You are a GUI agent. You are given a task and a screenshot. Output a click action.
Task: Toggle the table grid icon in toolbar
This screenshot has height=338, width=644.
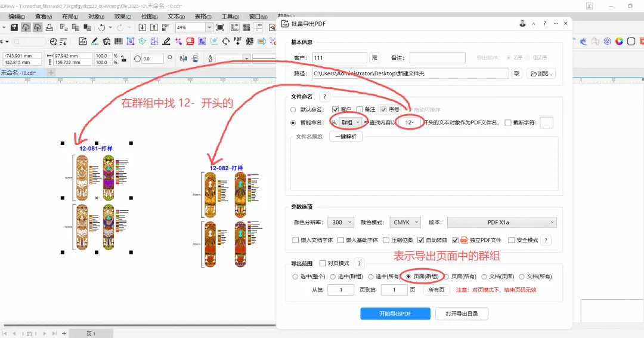coord(246,27)
